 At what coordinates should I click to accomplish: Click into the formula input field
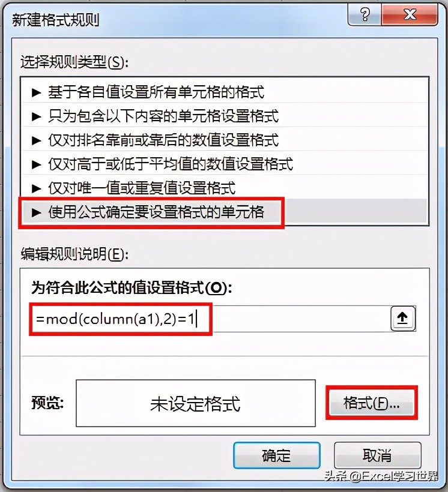[x=211, y=319]
